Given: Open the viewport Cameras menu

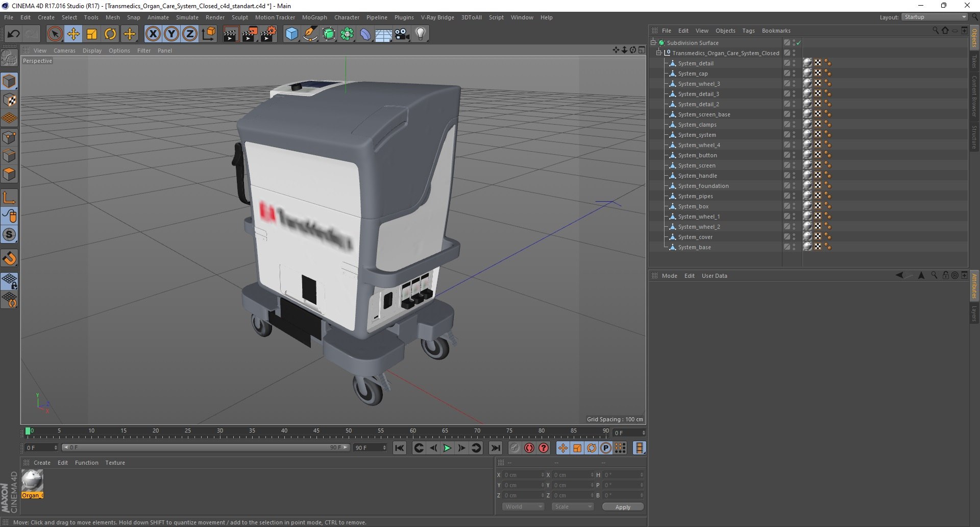Looking at the screenshot, I should [x=64, y=51].
